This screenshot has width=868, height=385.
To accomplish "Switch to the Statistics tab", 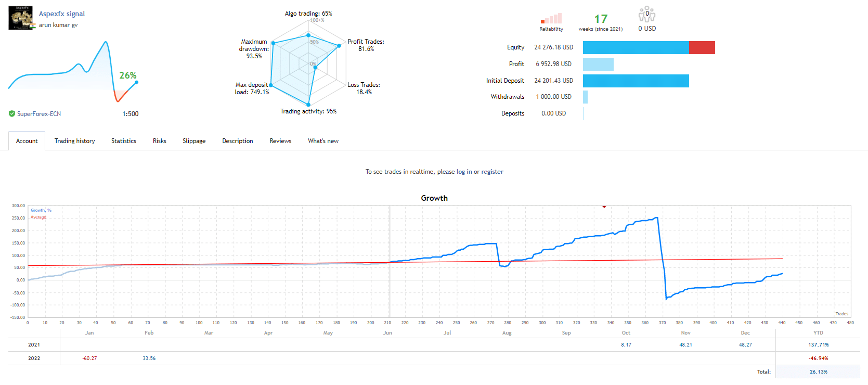I will coord(124,141).
